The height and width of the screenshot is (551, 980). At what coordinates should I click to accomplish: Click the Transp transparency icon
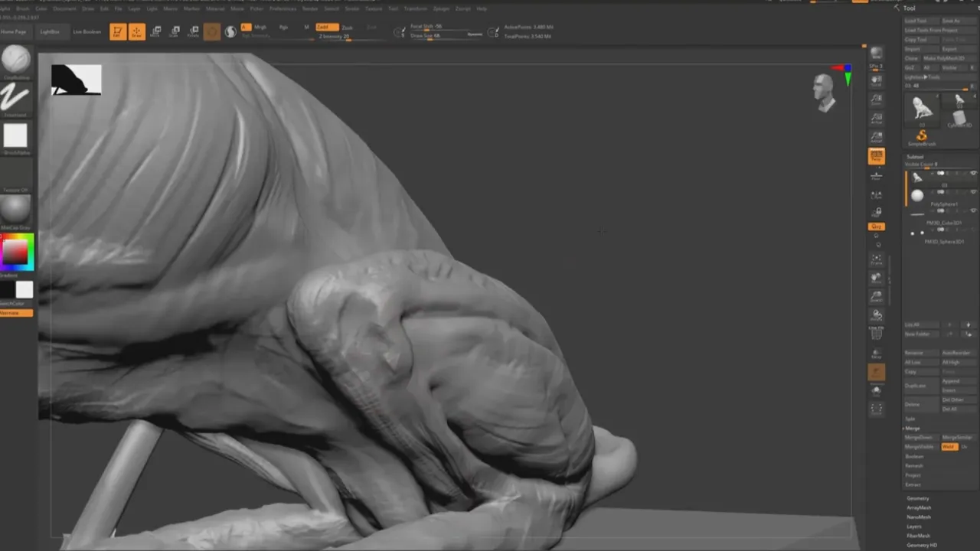pos(877,354)
